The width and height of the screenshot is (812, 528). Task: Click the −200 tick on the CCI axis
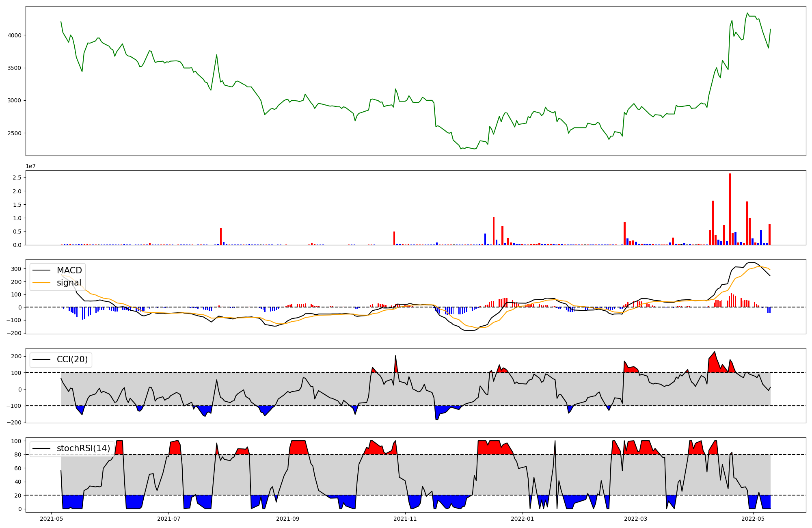[14, 422]
